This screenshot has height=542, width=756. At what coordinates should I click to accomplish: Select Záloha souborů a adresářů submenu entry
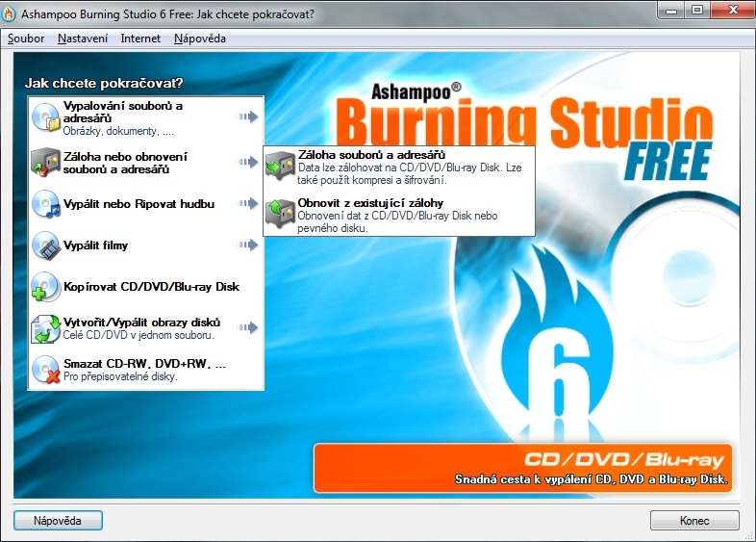coord(399,167)
